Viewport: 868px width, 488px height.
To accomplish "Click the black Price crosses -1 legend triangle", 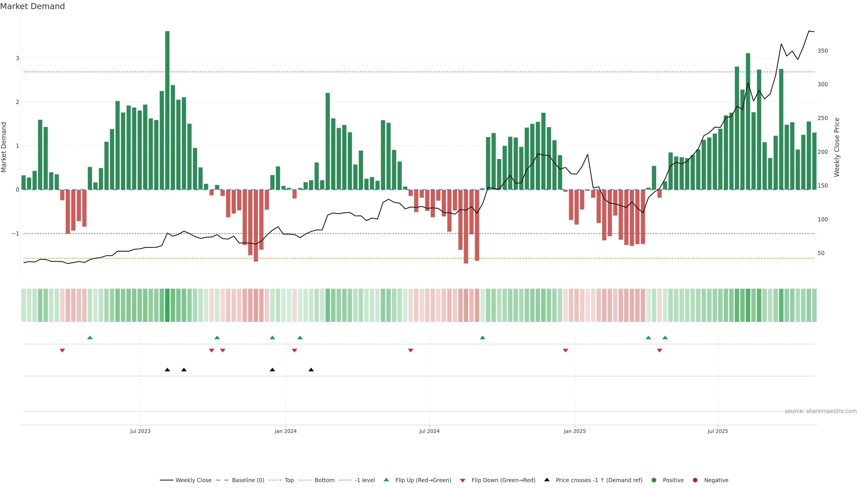I will tap(547, 480).
